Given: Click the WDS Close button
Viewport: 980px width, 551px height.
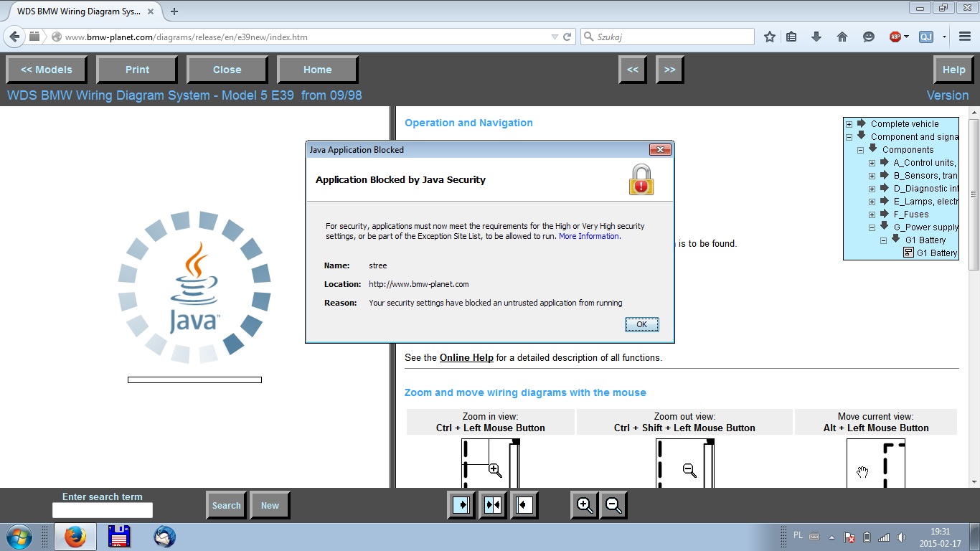Looking at the screenshot, I should click(x=227, y=70).
